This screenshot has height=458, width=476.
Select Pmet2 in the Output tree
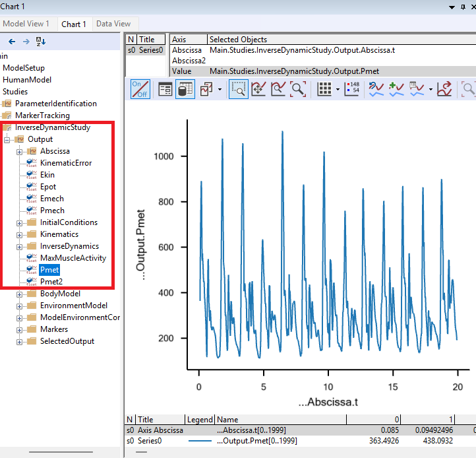tap(51, 282)
